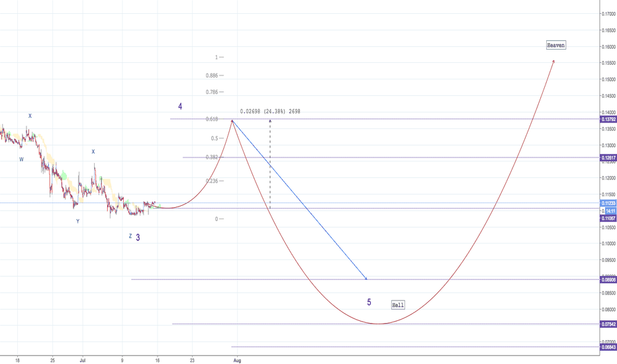Click the Fibonacci "0.5" level label
This screenshot has height=364, width=617.
tap(214, 138)
